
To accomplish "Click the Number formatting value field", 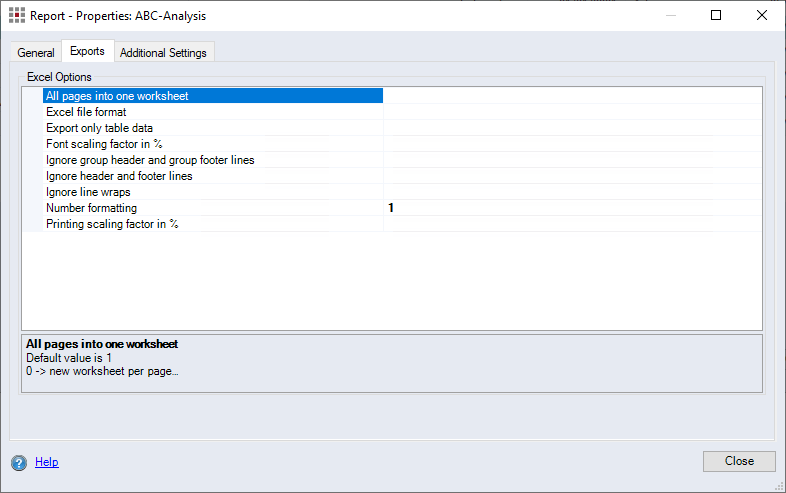I will 572,208.
